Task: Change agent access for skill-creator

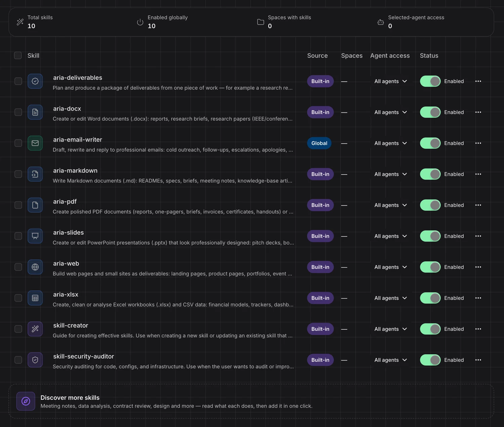Action: 390,329
